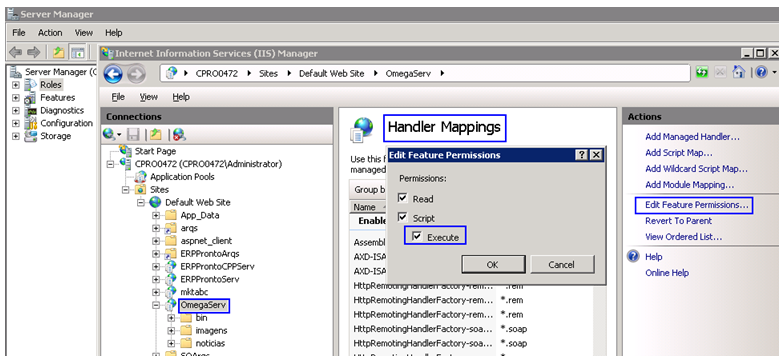Open dropdown arrow next to help icon
This screenshot has width=781, height=361.
(x=775, y=73)
